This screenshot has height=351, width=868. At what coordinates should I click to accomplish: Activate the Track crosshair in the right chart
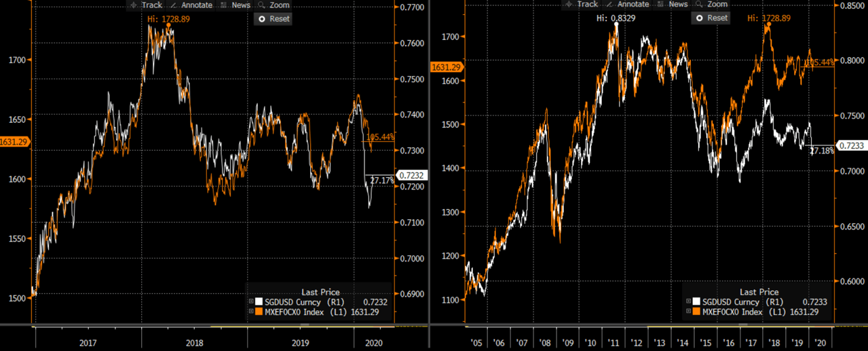(582, 5)
